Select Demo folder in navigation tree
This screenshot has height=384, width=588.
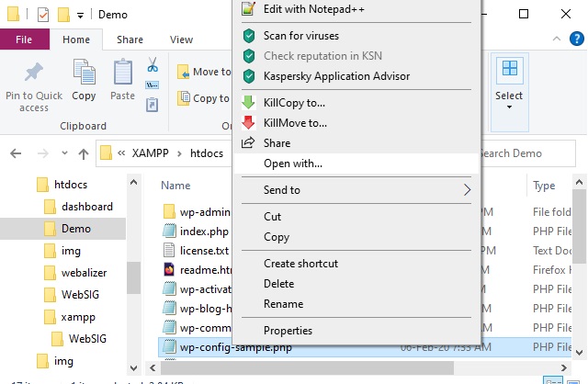click(63, 229)
